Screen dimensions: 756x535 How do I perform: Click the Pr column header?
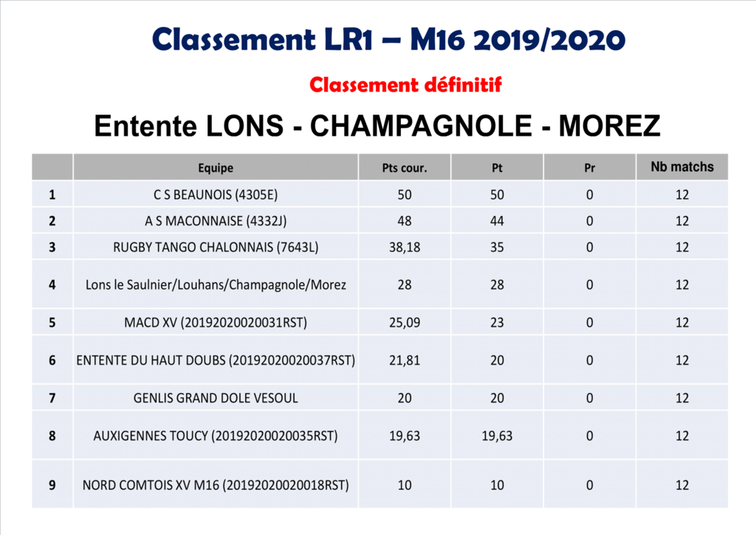589,168
